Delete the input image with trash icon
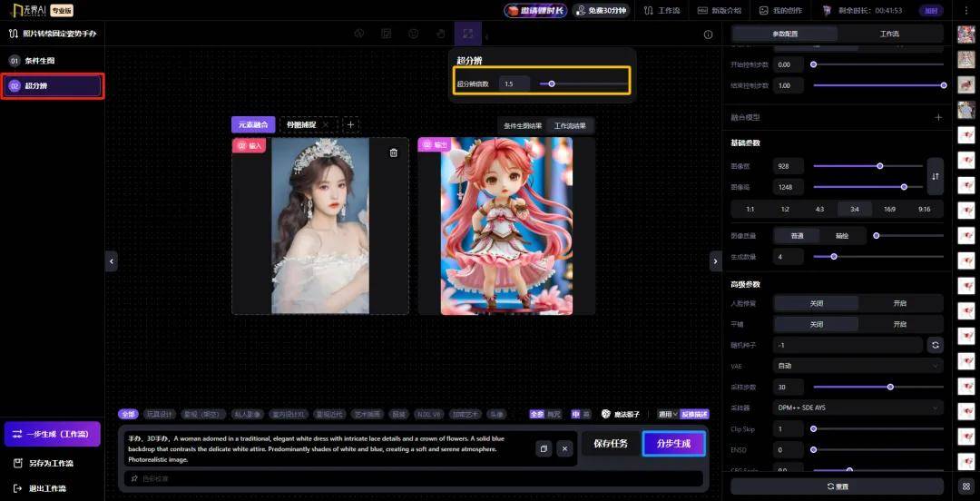The image size is (980, 501). (393, 152)
